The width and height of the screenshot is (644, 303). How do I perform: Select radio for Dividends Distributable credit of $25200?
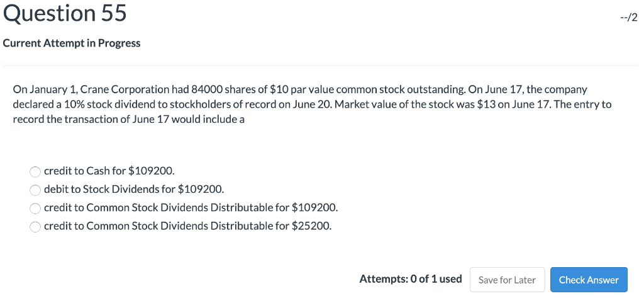[36, 227]
